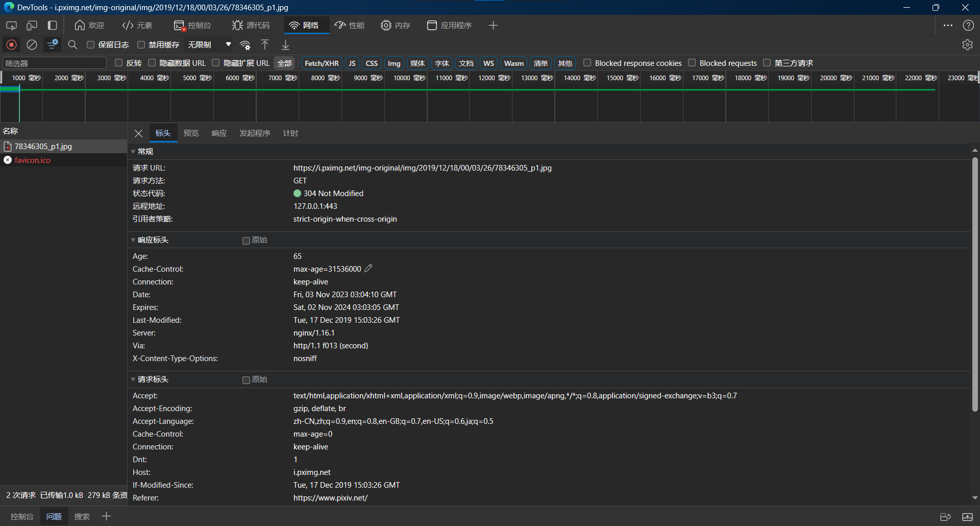The height and width of the screenshot is (526, 980).
Task: Select the favicon.ico request
Action: [x=33, y=160]
